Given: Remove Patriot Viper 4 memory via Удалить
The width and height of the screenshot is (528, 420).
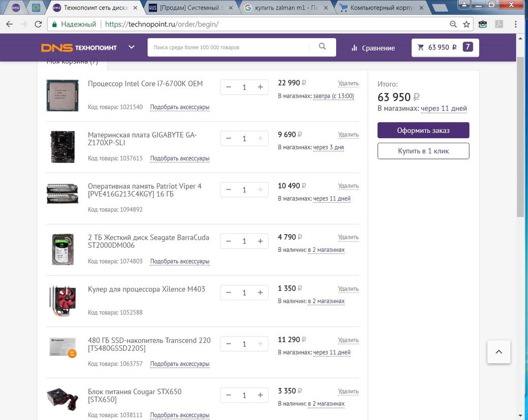Looking at the screenshot, I should click(x=348, y=185).
